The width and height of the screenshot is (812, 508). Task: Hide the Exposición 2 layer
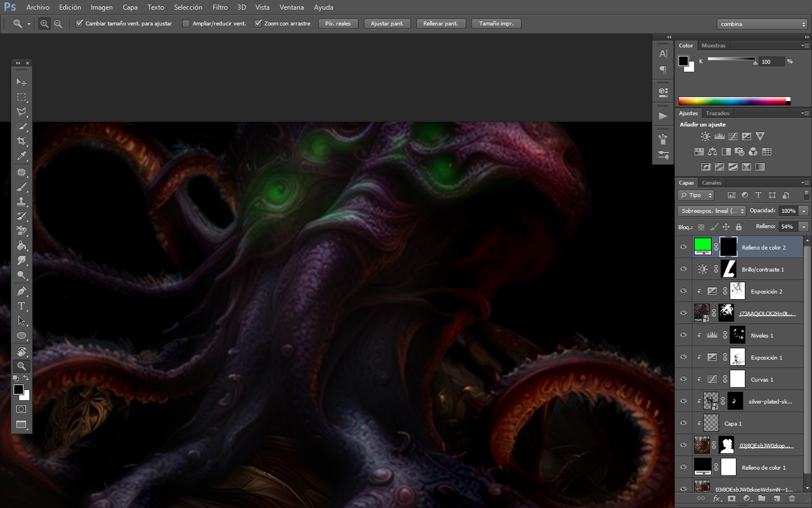[683, 291]
